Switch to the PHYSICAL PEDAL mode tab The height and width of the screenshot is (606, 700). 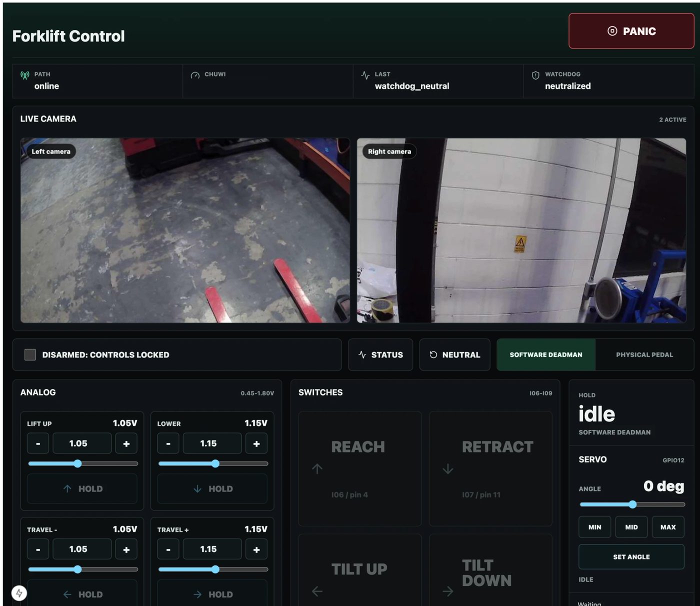tap(644, 354)
